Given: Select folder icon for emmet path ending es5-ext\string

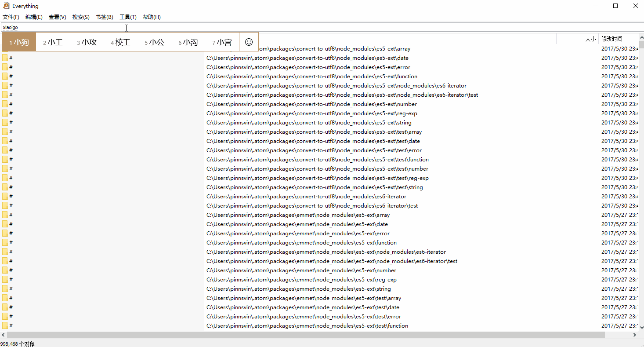Looking at the screenshot, I should (5, 289).
